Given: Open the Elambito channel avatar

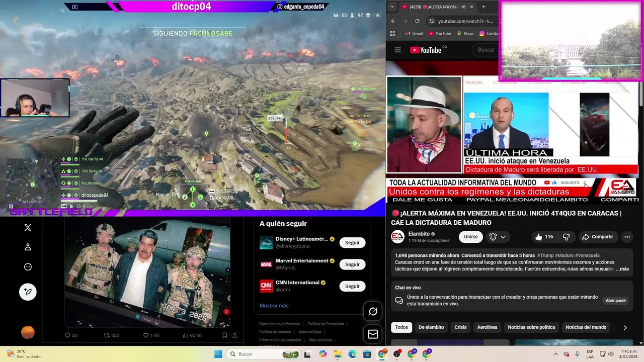Looking at the screenshot, I should [397, 237].
